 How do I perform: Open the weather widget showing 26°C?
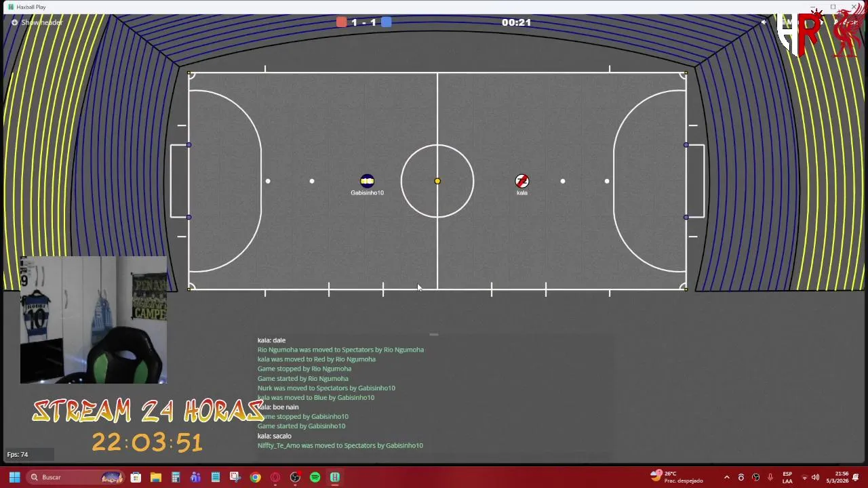coord(676,477)
